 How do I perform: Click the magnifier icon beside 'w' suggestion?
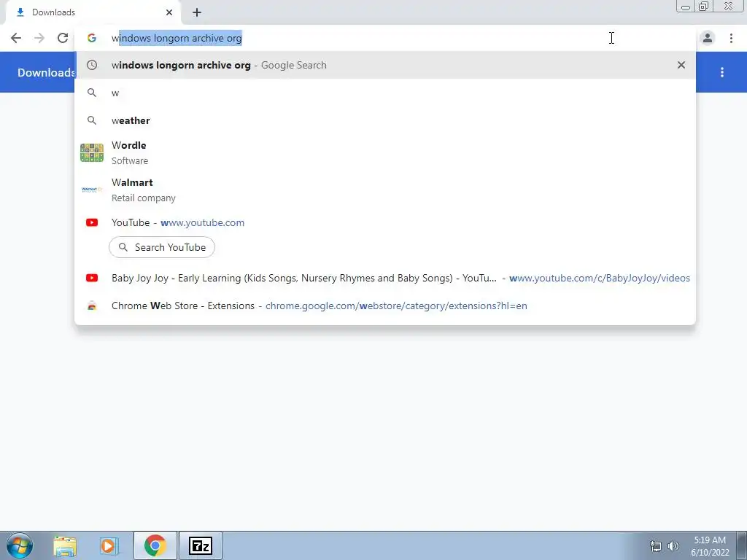tap(92, 93)
